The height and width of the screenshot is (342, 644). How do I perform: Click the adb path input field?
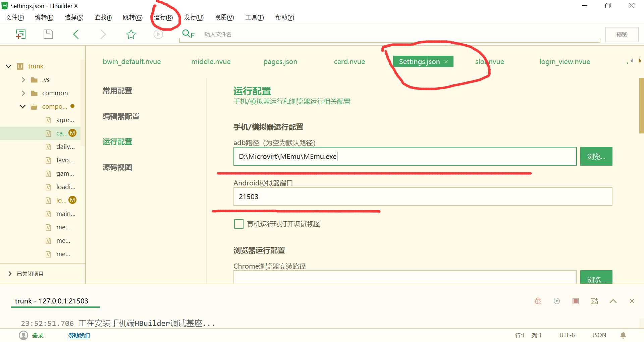[x=405, y=156]
